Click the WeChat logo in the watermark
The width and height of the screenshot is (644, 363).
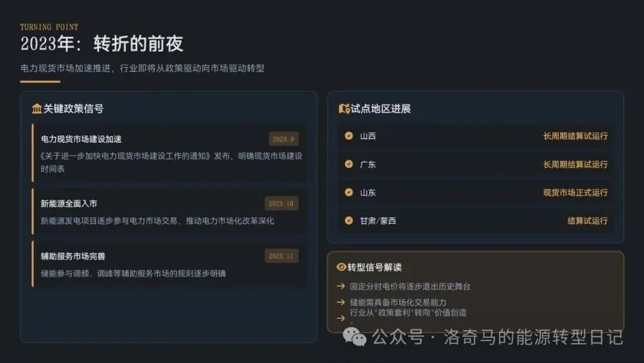pos(358,337)
